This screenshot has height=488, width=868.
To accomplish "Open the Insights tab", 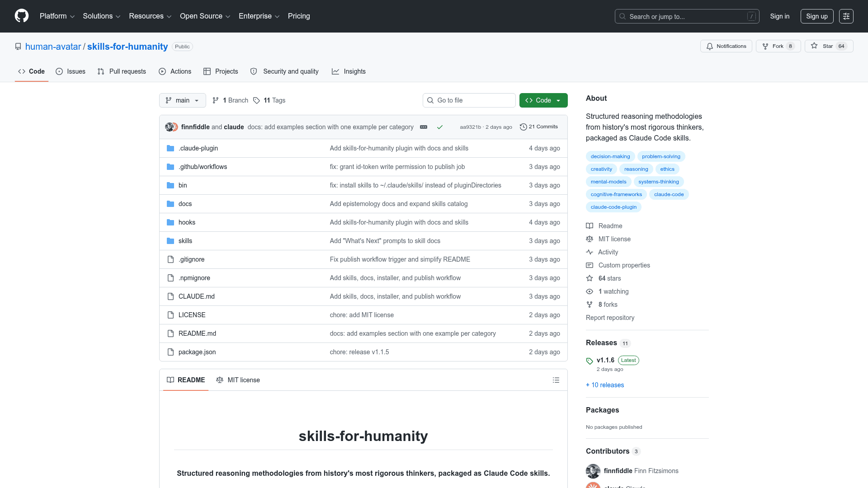I will coord(349,71).
